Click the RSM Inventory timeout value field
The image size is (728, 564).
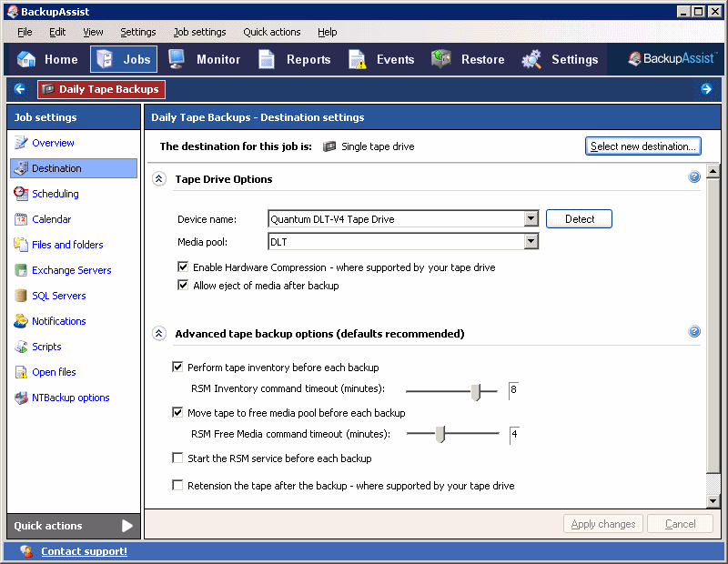tap(514, 389)
